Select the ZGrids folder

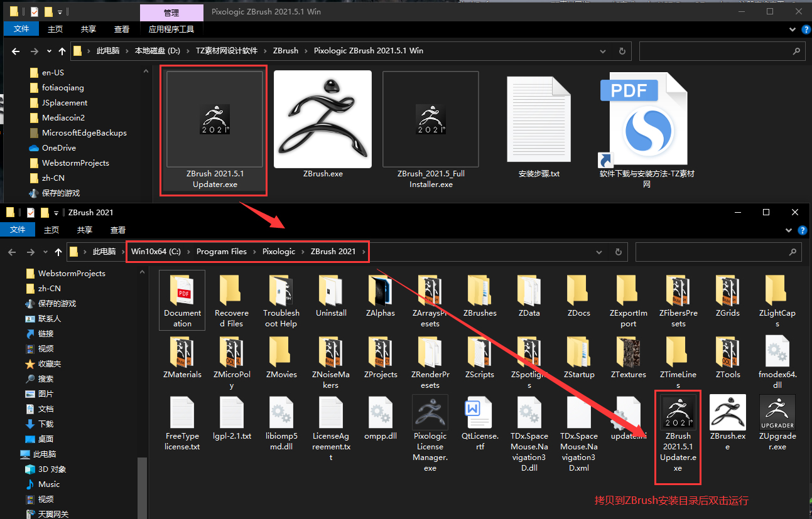pyautogui.click(x=727, y=296)
